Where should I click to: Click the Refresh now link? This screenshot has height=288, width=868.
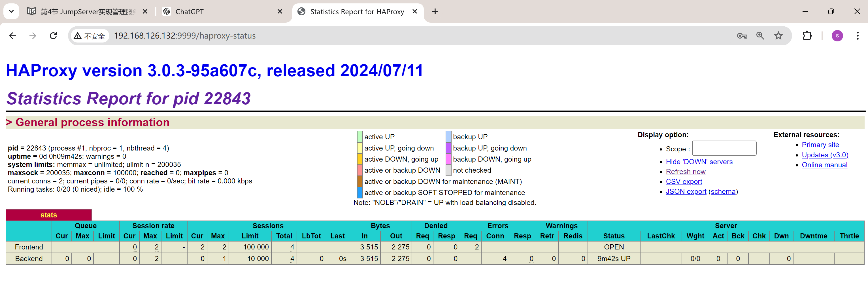685,172
